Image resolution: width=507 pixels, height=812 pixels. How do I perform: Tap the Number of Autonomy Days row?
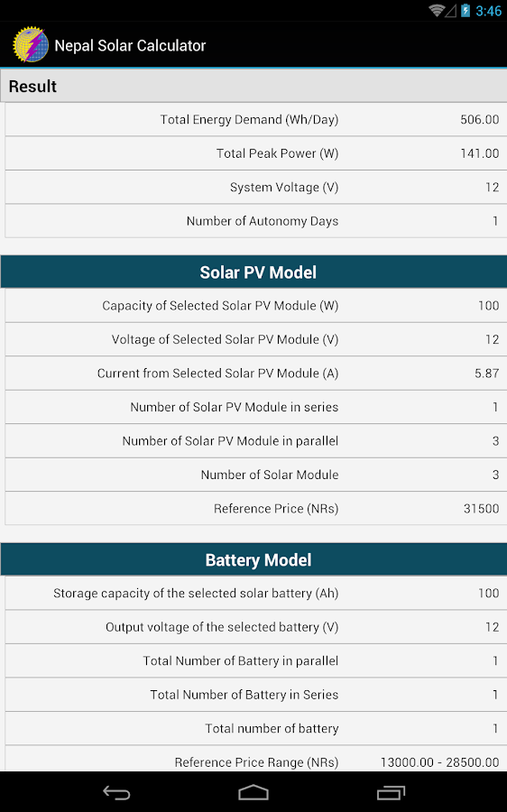click(255, 221)
